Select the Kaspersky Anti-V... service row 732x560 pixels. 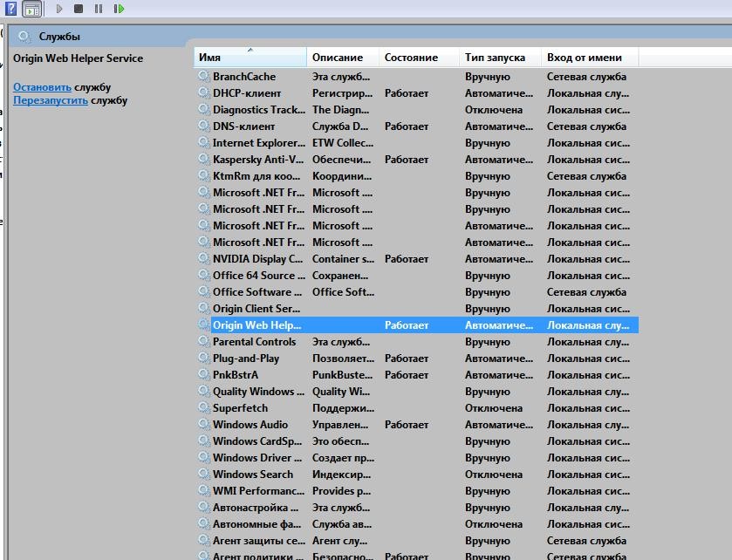click(258, 160)
